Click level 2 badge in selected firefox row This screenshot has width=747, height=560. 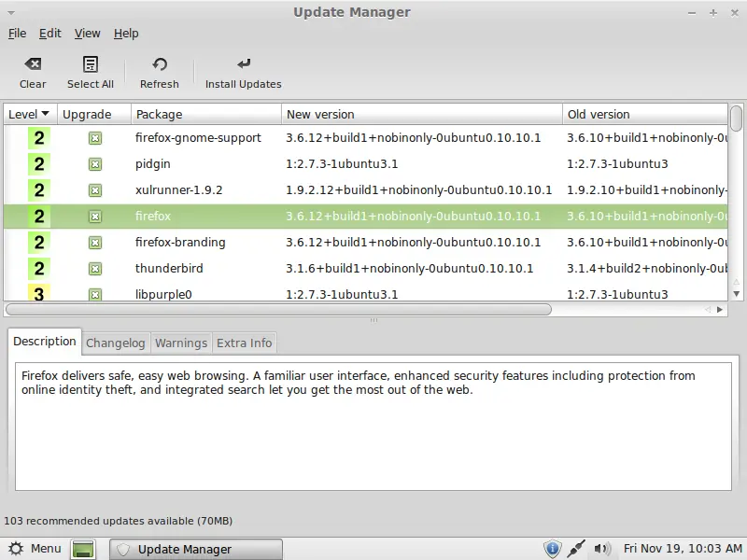pyautogui.click(x=39, y=217)
